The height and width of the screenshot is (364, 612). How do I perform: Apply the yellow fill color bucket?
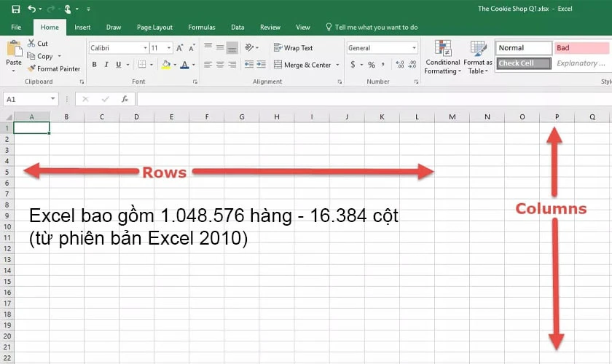pos(166,65)
